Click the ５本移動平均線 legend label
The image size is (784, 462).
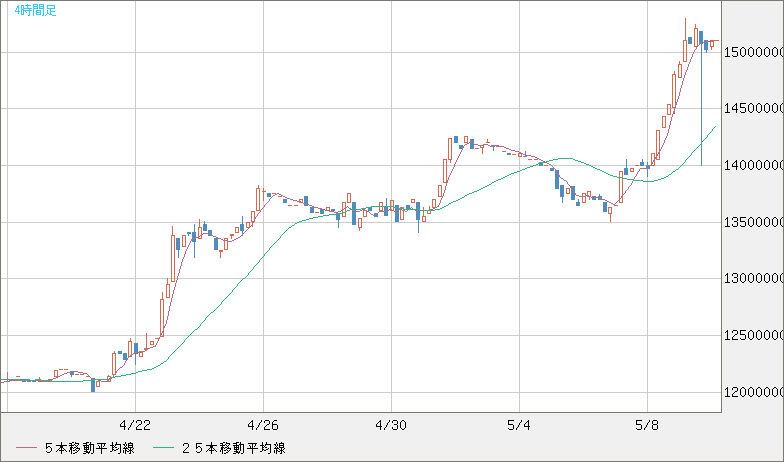(x=90, y=448)
